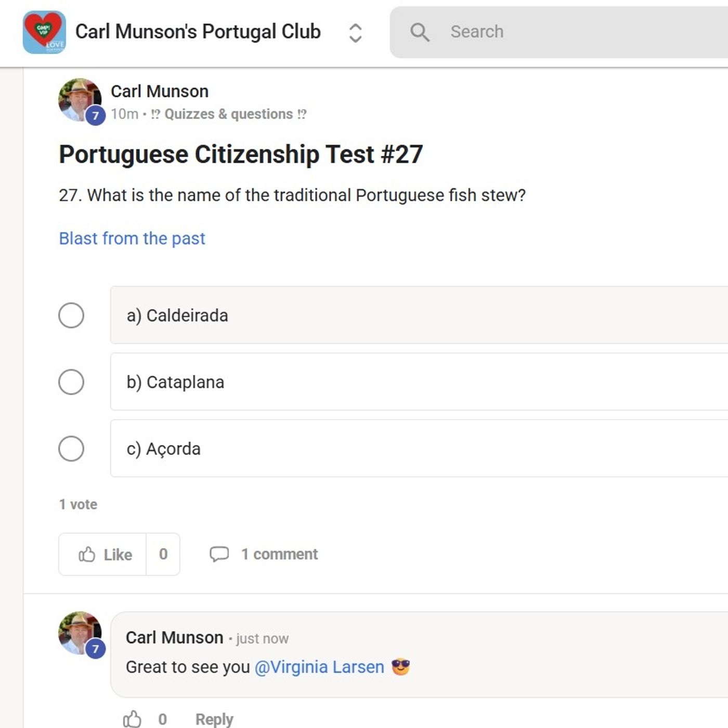Click the comment speech bubble icon
This screenshot has height=728, width=728.
pos(219,554)
